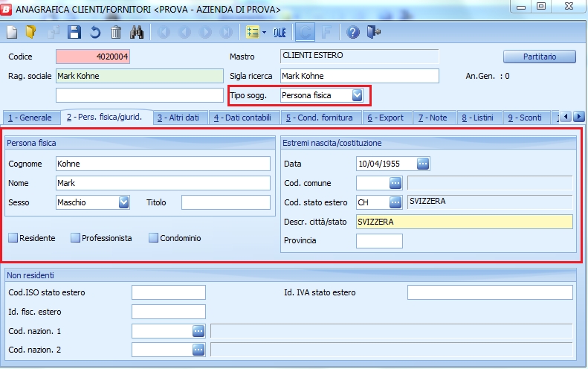The width and height of the screenshot is (588, 369).
Task: Click the Cognome input field
Action: [163, 164]
